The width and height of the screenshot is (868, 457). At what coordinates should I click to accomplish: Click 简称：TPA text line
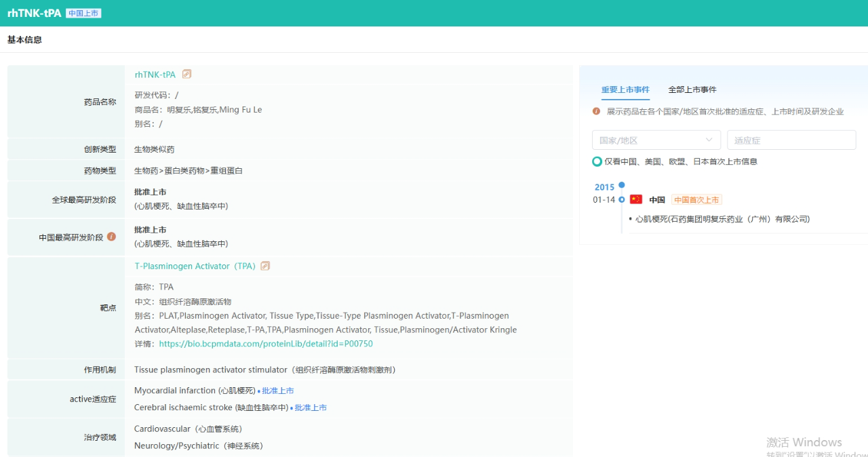pyautogui.click(x=154, y=287)
